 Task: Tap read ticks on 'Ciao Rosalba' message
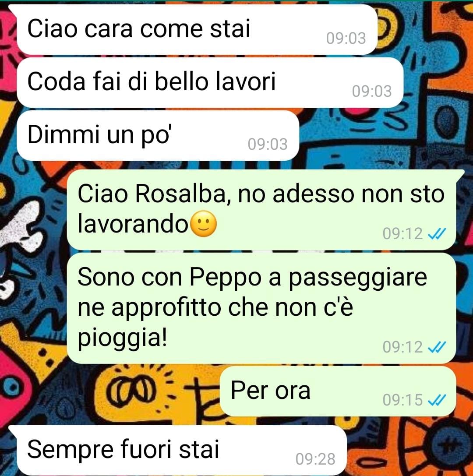437,234
